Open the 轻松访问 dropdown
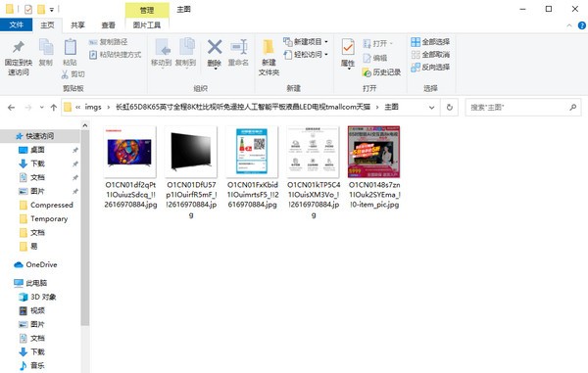 306,55
